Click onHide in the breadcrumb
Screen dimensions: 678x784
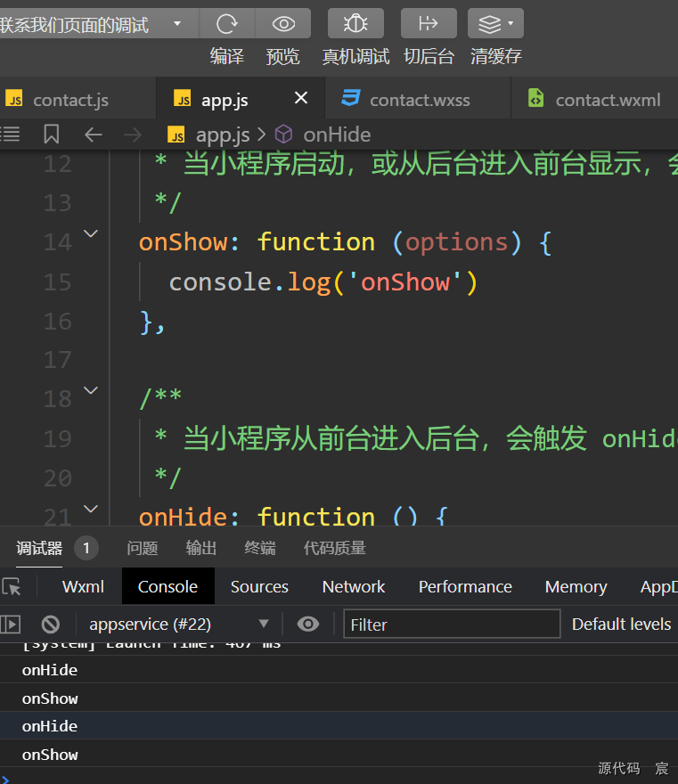[x=337, y=135]
